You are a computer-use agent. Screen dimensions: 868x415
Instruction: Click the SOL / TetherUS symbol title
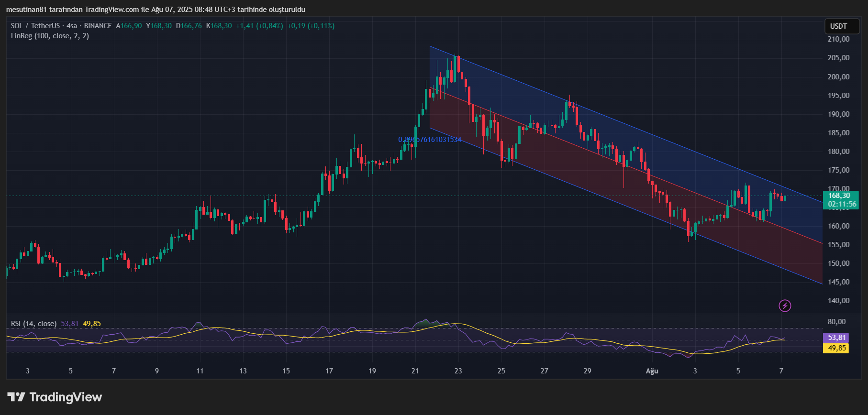coord(35,26)
